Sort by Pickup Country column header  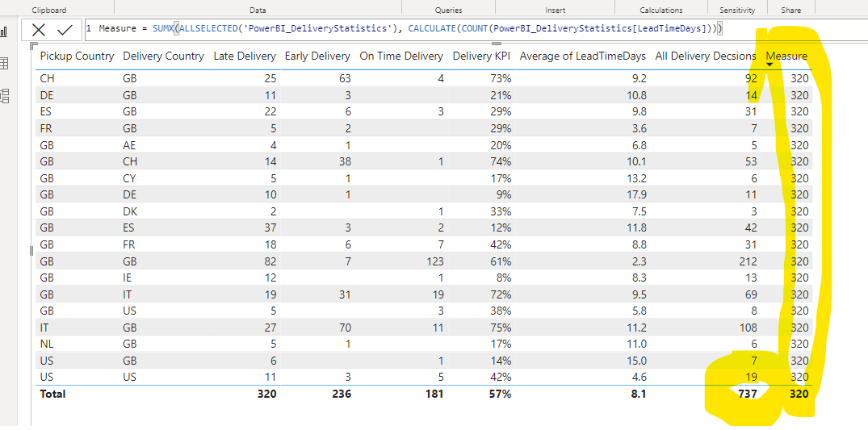(77, 56)
